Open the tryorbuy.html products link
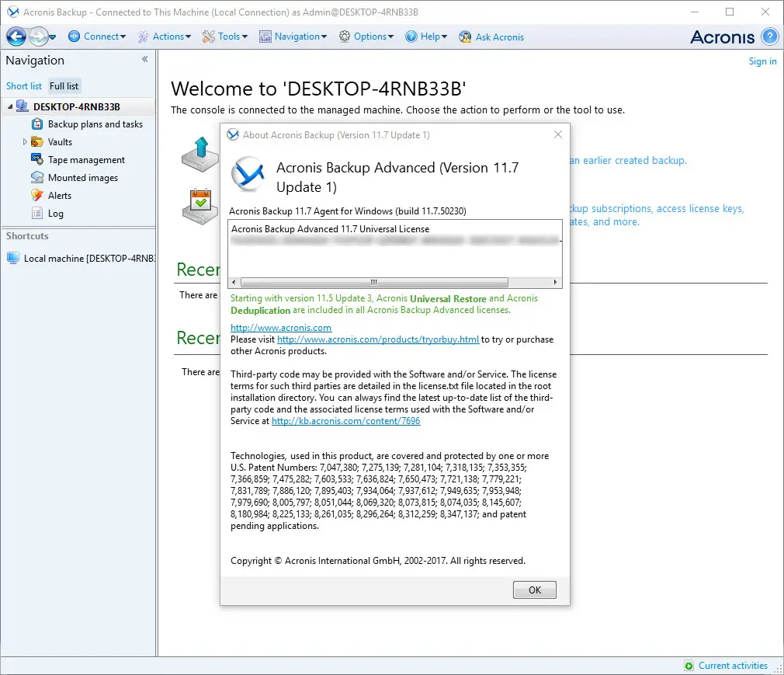Screen dimensions: 784x675 pyautogui.click(x=378, y=339)
